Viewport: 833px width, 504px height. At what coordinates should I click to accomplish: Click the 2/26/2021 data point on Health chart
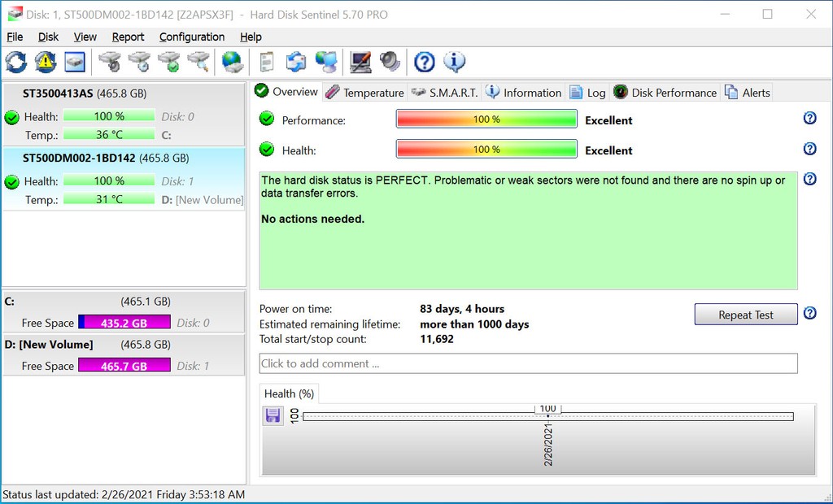click(547, 416)
